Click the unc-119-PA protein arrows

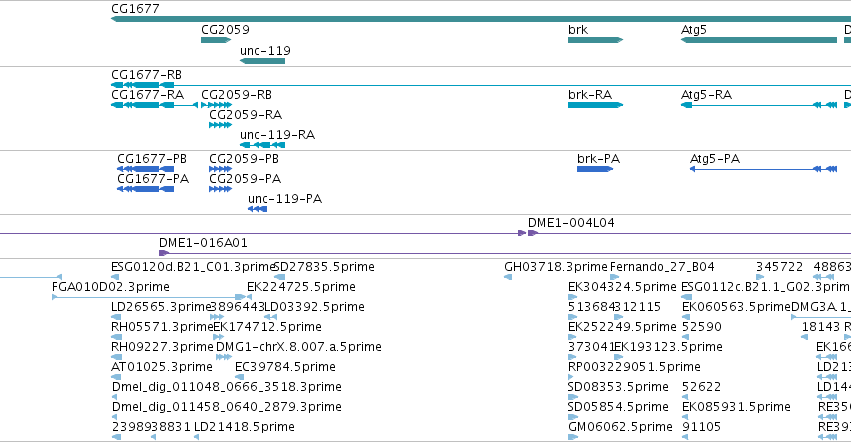257,209
